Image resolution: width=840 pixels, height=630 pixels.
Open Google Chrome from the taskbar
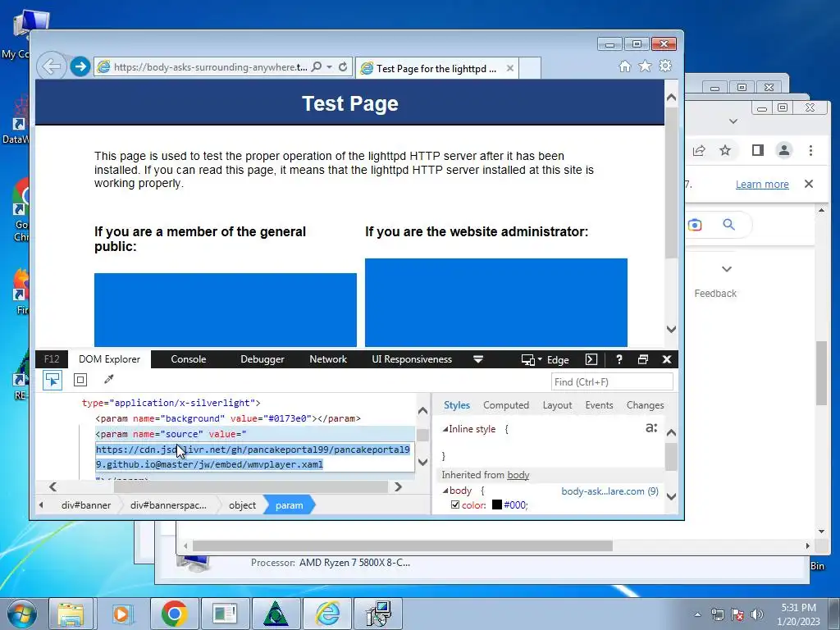pos(174,614)
